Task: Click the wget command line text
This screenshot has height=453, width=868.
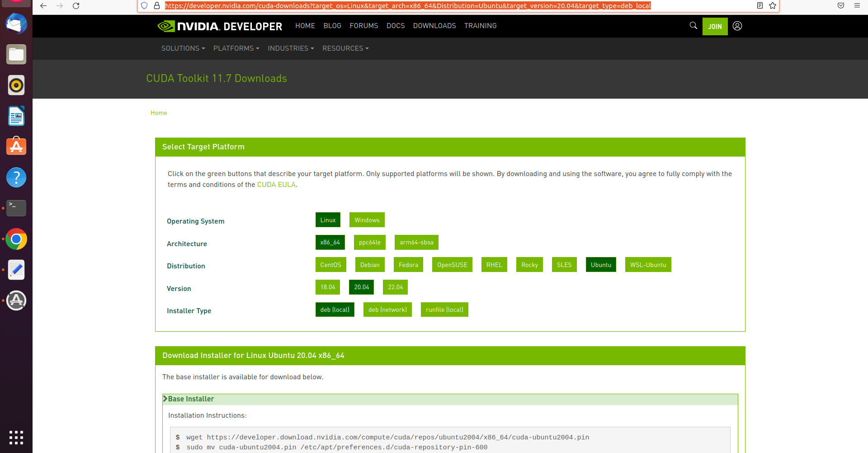Action: 387,437
